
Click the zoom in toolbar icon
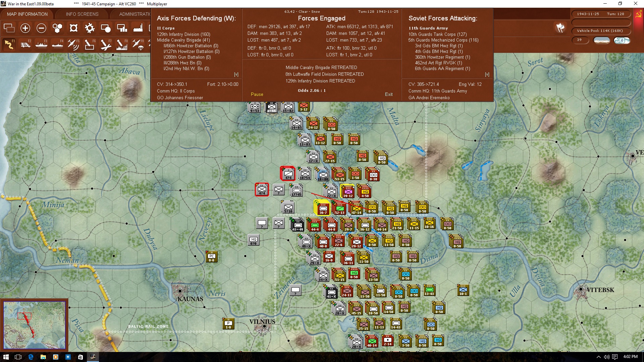pos(25,28)
